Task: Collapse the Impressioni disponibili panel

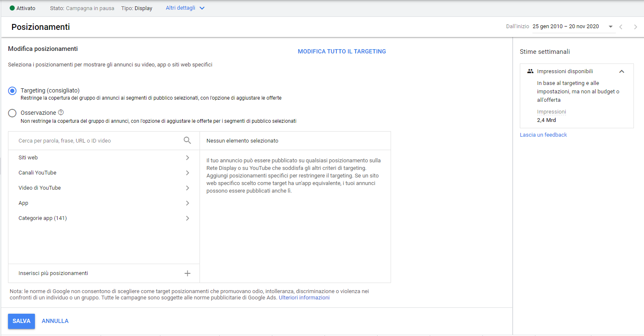Action: click(x=622, y=71)
